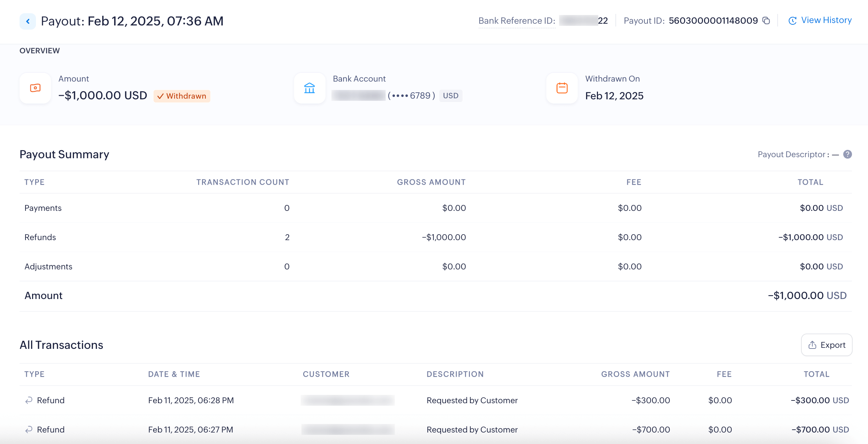Viewport: 868px width, 444px height.
Task: Click the Payout ID number text
Action: [713, 21]
